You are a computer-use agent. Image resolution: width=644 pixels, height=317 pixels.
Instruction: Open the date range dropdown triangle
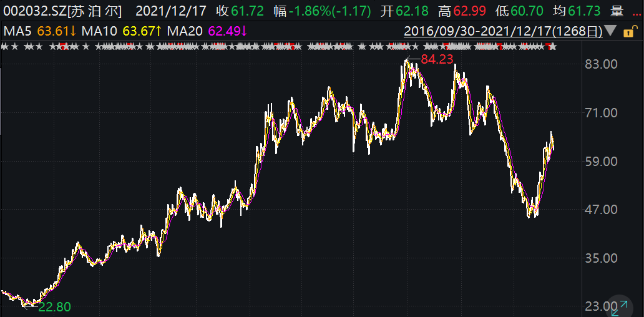(x=611, y=31)
